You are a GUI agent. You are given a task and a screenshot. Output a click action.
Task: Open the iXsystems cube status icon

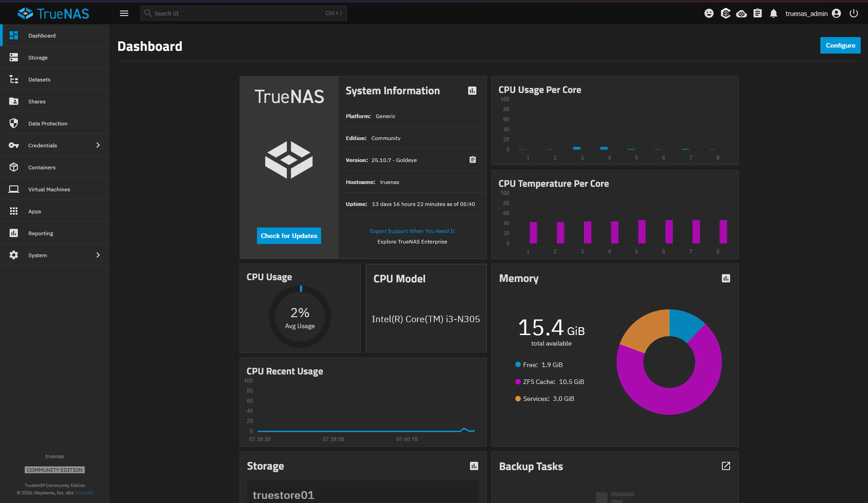click(726, 13)
